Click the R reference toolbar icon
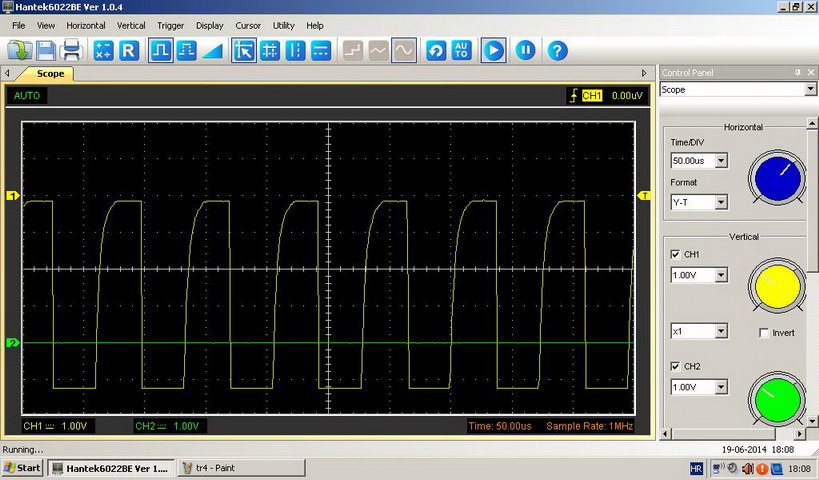This screenshot has width=819, height=480. coord(128,50)
